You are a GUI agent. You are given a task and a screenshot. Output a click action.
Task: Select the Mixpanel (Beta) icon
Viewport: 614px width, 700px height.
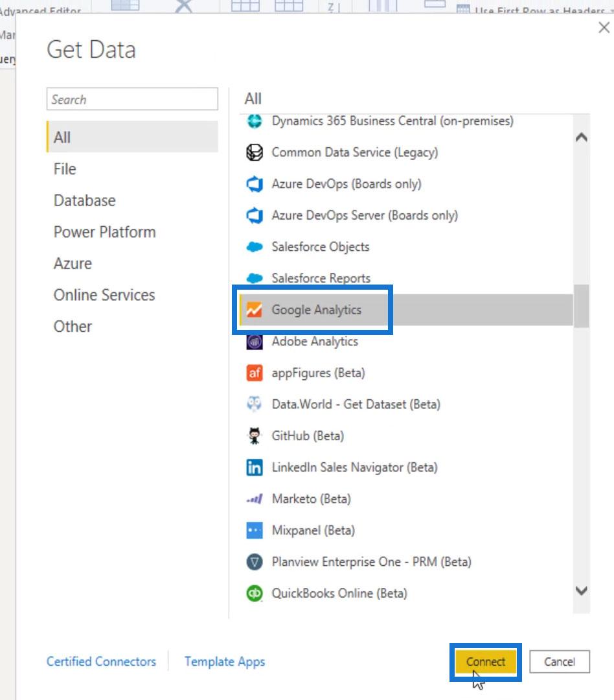(255, 530)
